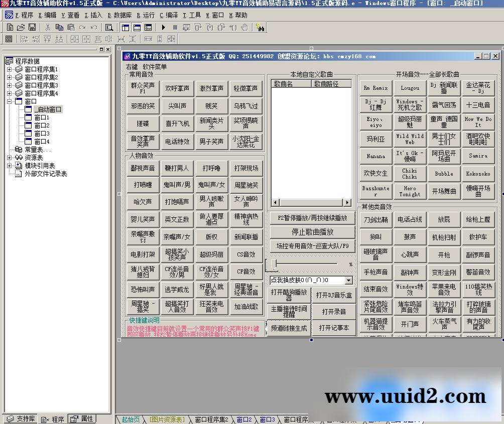Save the source with the floppy disk icon
Screen dimensions: 504x424
click(x=32, y=27)
